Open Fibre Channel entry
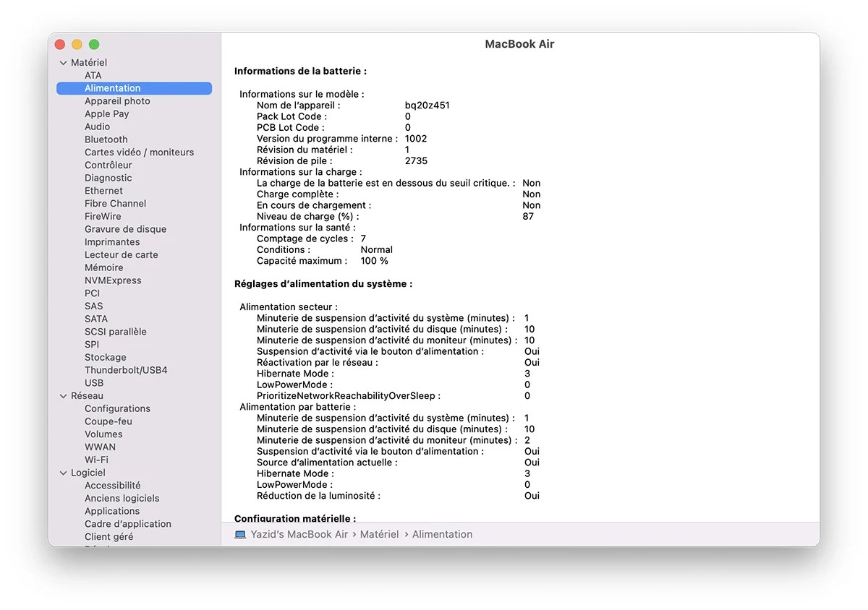The width and height of the screenshot is (868, 610). click(115, 204)
